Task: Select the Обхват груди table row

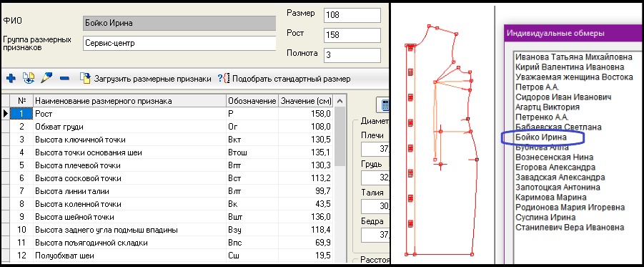Action: tap(169, 127)
